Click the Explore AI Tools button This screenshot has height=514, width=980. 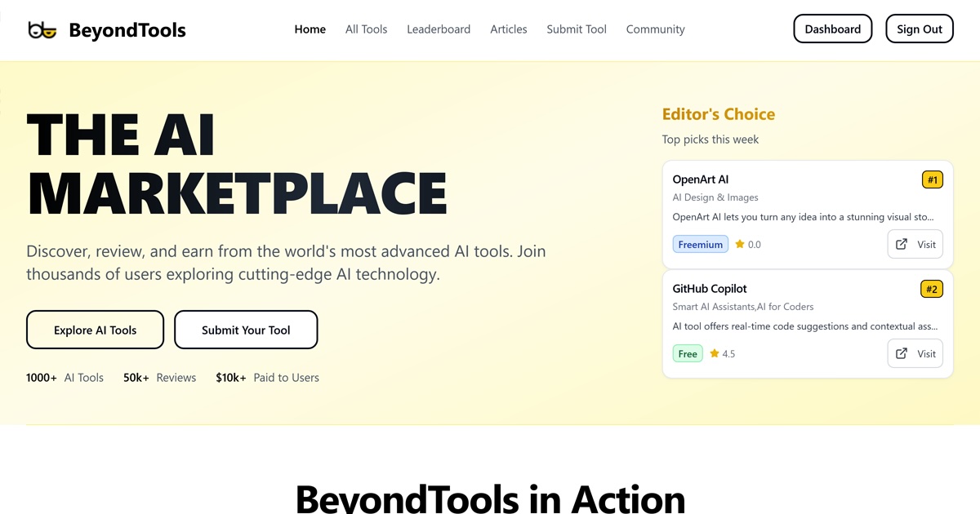point(95,330)
